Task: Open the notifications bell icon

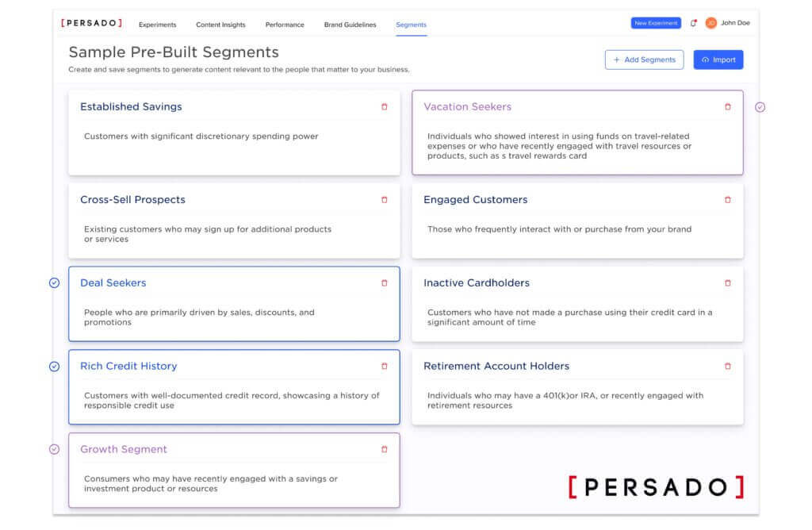Action: 693,24
